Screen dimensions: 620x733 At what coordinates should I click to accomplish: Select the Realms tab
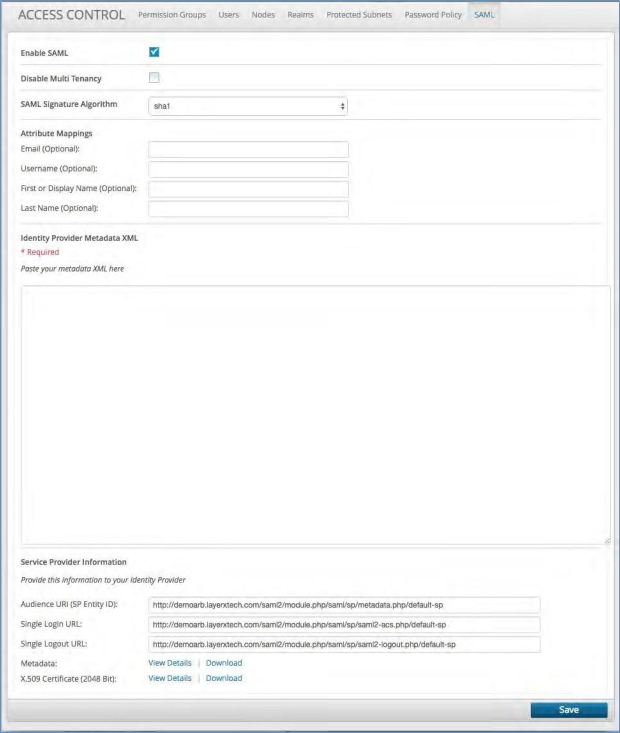pyautogui.click(x=301, y=15)
